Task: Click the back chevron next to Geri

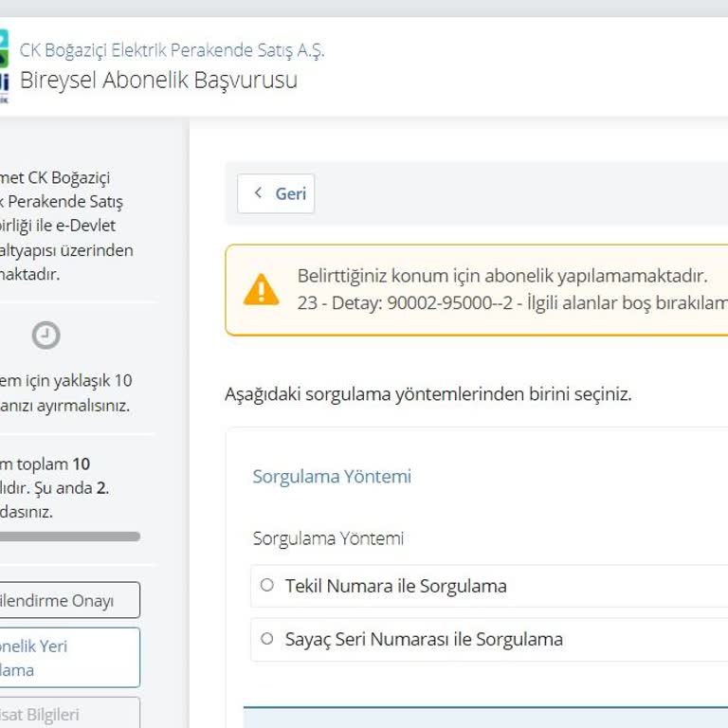Action: 258,192
